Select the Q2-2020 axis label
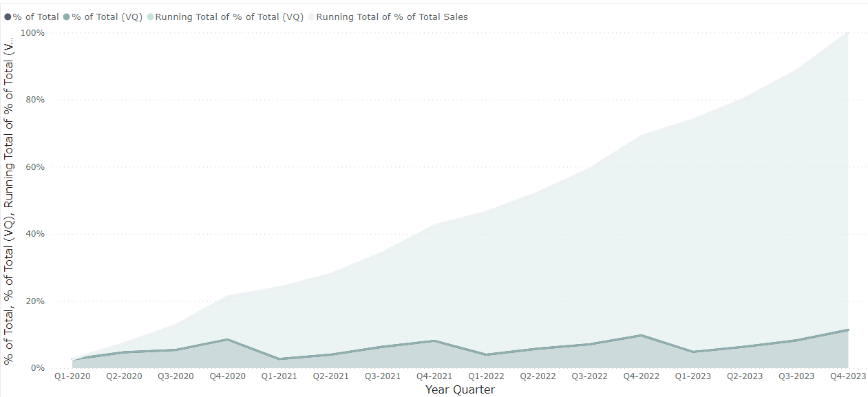Viewport: 868px width, 397px height. click(123, 377)
